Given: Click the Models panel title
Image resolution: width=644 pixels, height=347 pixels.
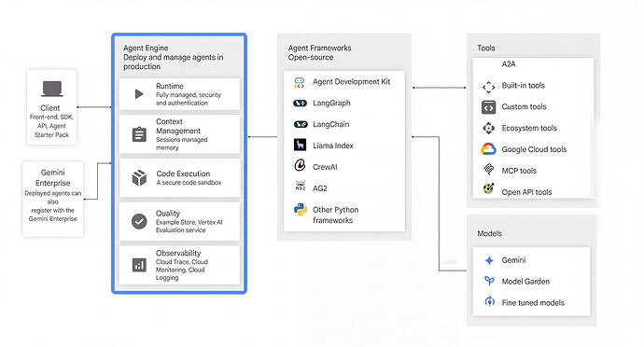Looking at the screenshot, I should point(490,233).
